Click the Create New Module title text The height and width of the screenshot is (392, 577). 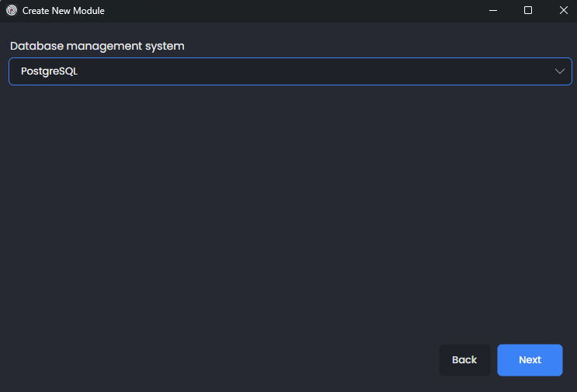(x=63, y=11)
